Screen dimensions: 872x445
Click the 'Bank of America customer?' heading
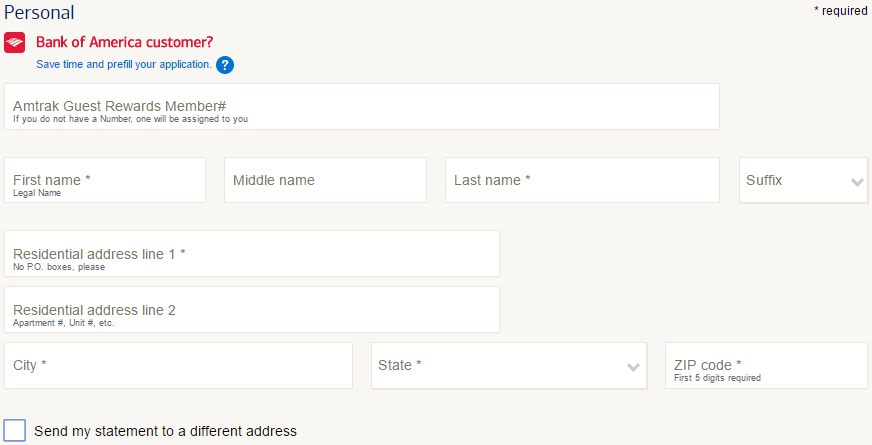[x=125, y=42]
